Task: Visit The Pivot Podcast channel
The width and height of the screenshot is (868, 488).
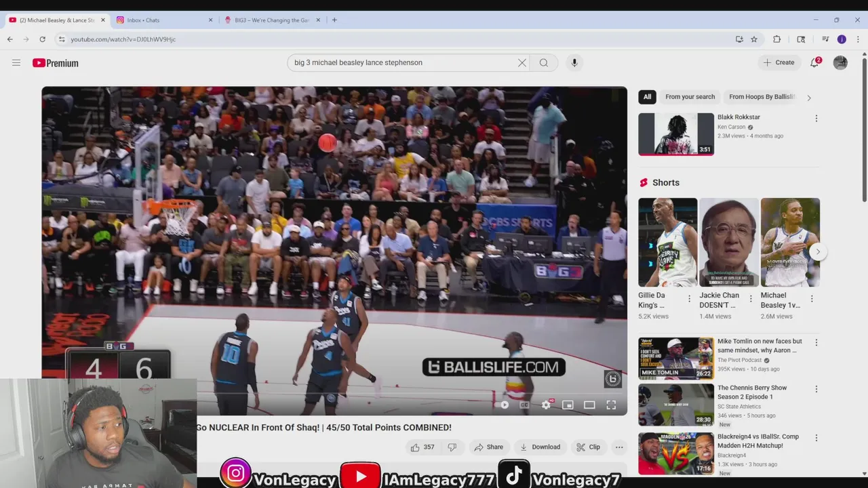Action: point(739,361)
